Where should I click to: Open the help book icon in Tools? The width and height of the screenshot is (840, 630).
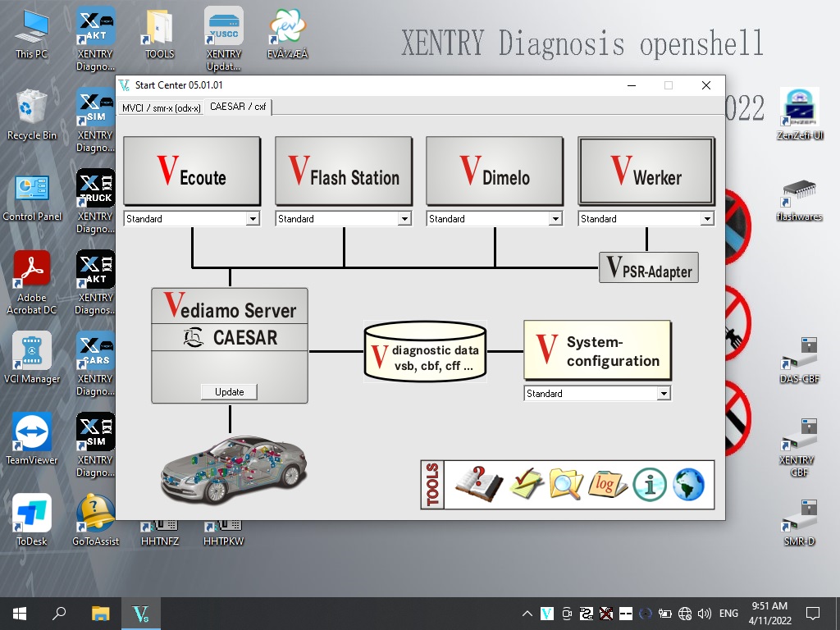pyautogui.click(x=478, y=484)
